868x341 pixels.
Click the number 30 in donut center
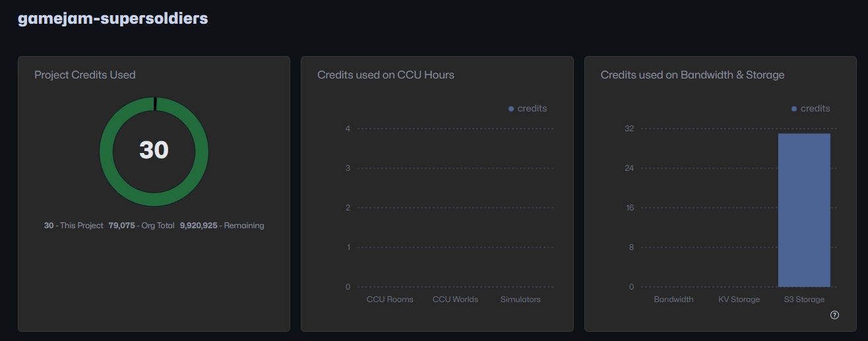(154, 150)
